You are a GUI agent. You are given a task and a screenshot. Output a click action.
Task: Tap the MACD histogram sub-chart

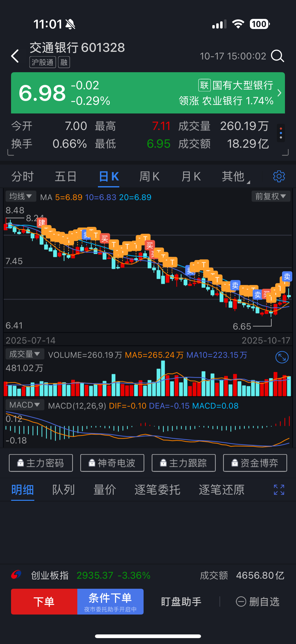pos(148,429)
